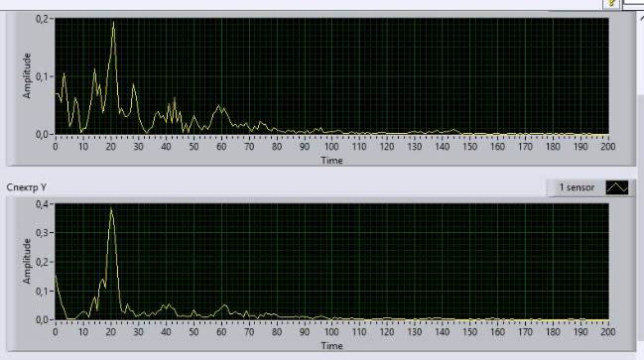
Task: Click the scrollbar up arrow on the right edge
Action: click(x=641, y=18)
